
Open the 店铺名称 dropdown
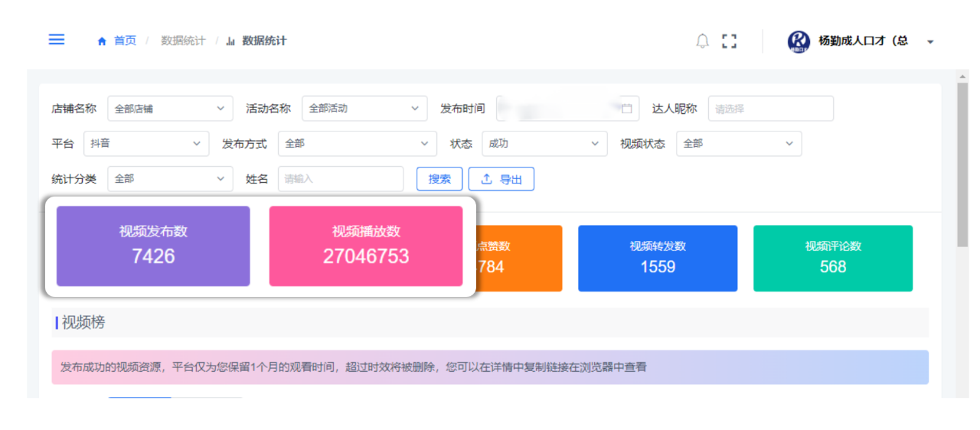170,109
